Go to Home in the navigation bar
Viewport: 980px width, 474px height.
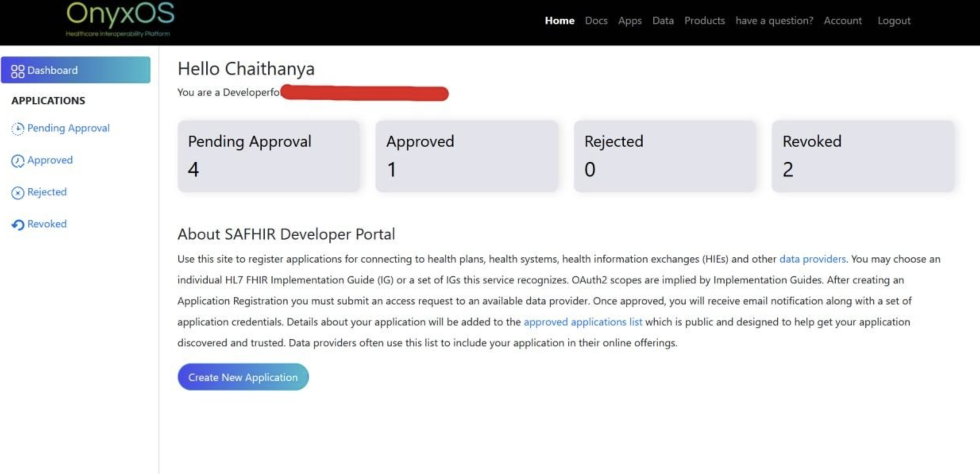point(559,21)
